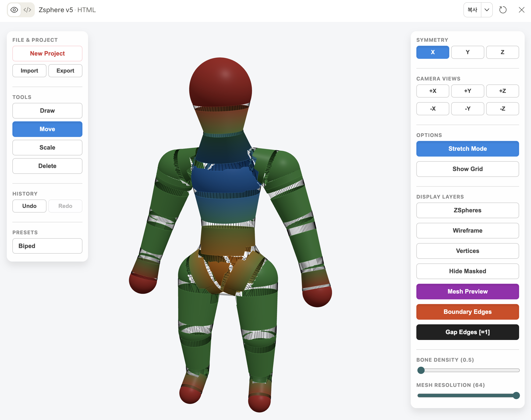Screen dimensions: 531x420
Task: Open the dropdown next to 복사 button
Action: [x=486, y=10]
